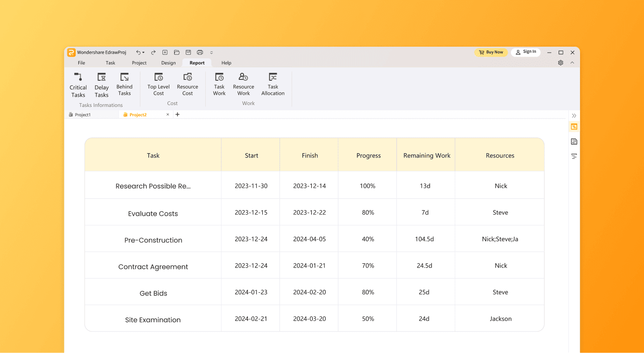This screenshot has width=644, height=353.
Task: Switch to the Project1 document tab
Action: coord(83,115)
